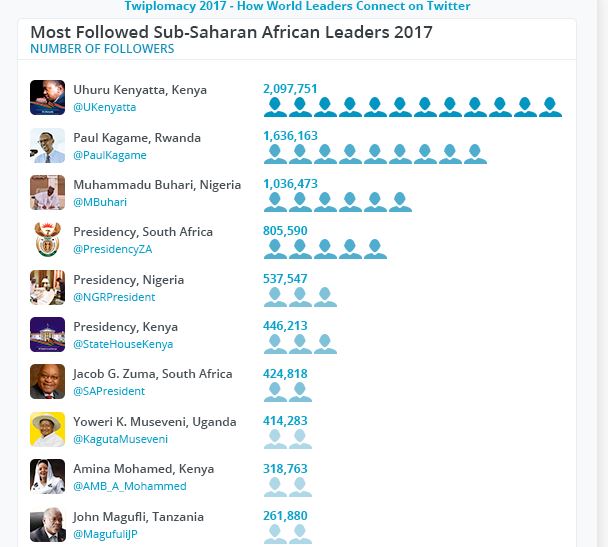Viewport: 608px width, 547px height.
Task: Open the @PresidencyZA Twitter handle
Action: click(x=112, y=249)
